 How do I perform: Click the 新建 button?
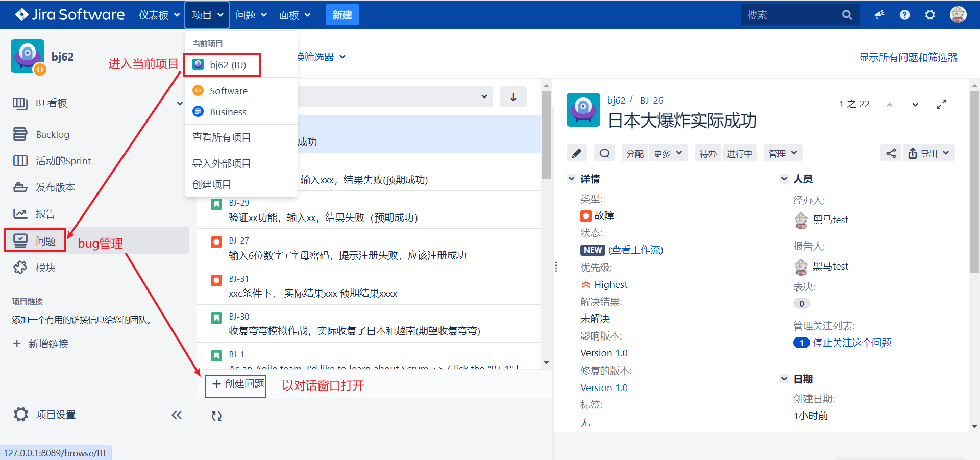click(342, 15)
